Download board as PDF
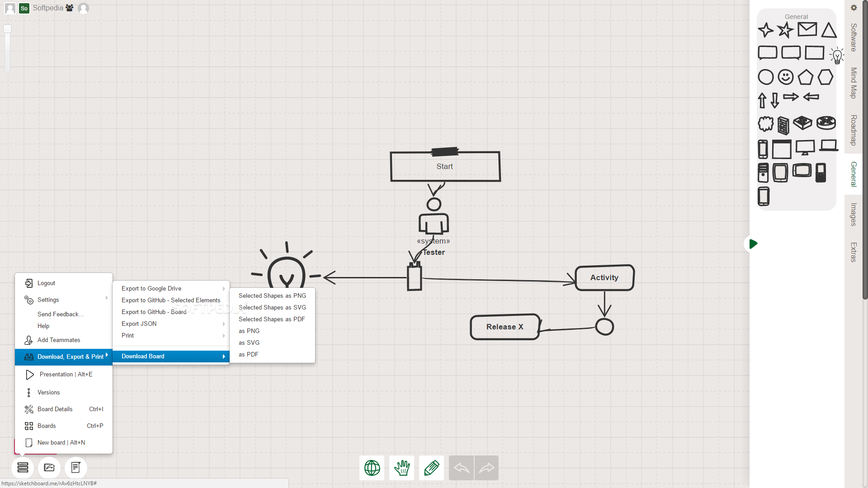 [x=249, y=354]
